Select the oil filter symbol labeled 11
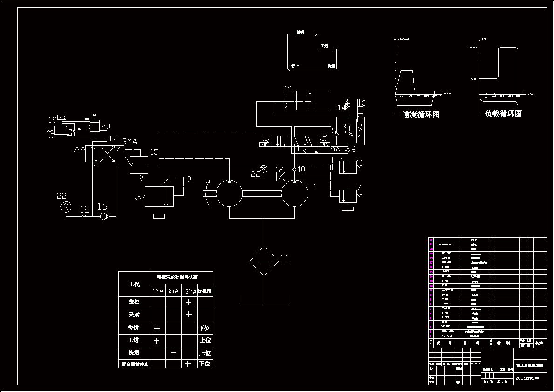The height and width of the screenshot is (392, 554). pos(264,261)
